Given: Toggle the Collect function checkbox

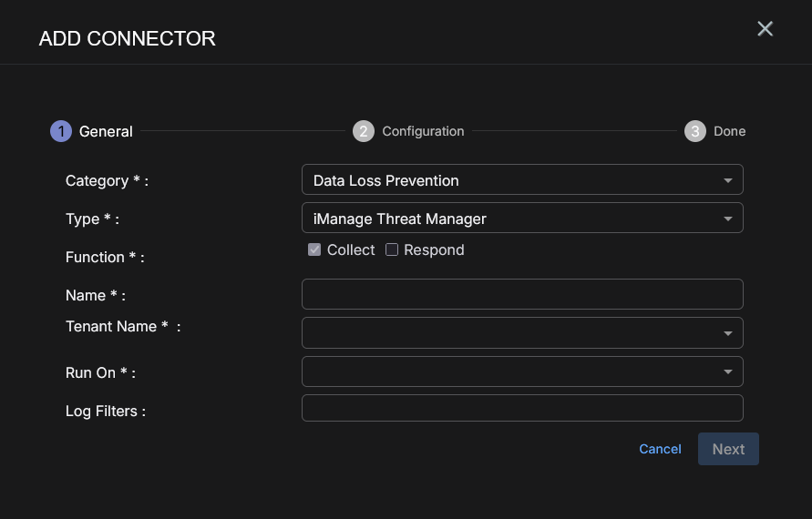Looking at the screenshot, I should [x=314, y=249].
